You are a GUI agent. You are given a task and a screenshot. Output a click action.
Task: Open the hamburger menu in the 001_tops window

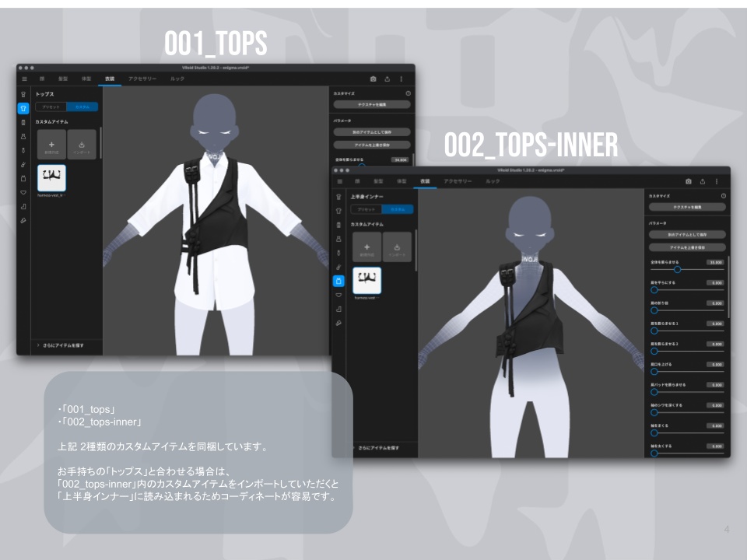(x=24, y=78)
